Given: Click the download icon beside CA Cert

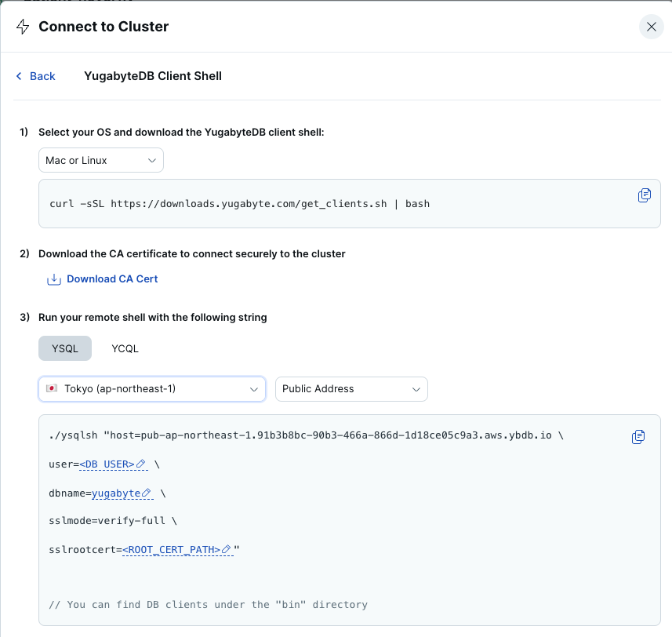Looking at the screenshot, I should (53, 279).
